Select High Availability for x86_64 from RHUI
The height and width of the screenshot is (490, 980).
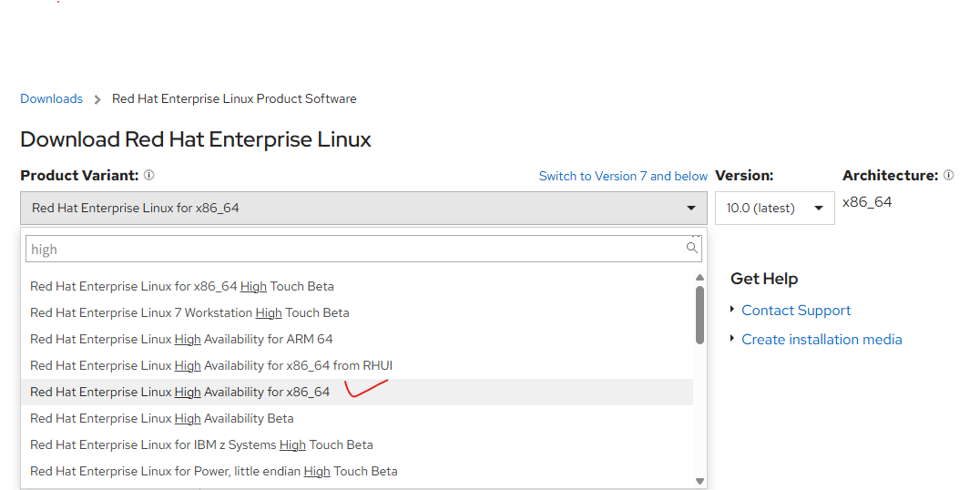pyautogui.click(x=356, y=365)
